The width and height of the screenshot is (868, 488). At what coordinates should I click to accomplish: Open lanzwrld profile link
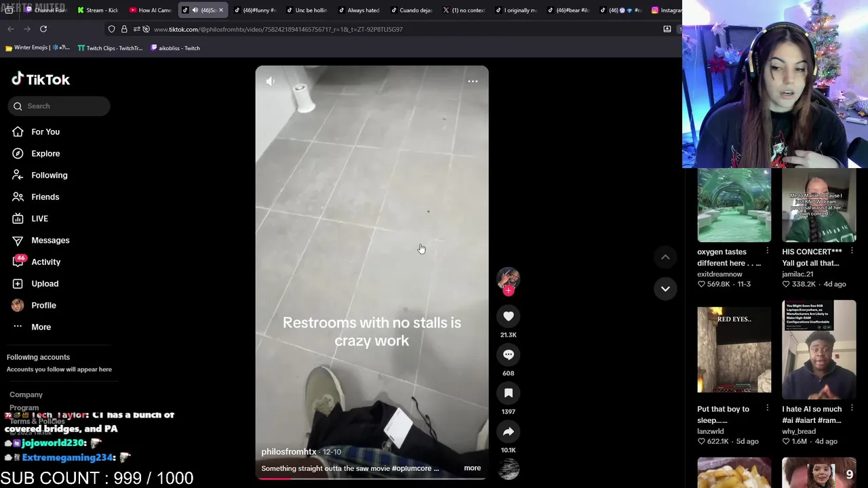pos(710,431)
